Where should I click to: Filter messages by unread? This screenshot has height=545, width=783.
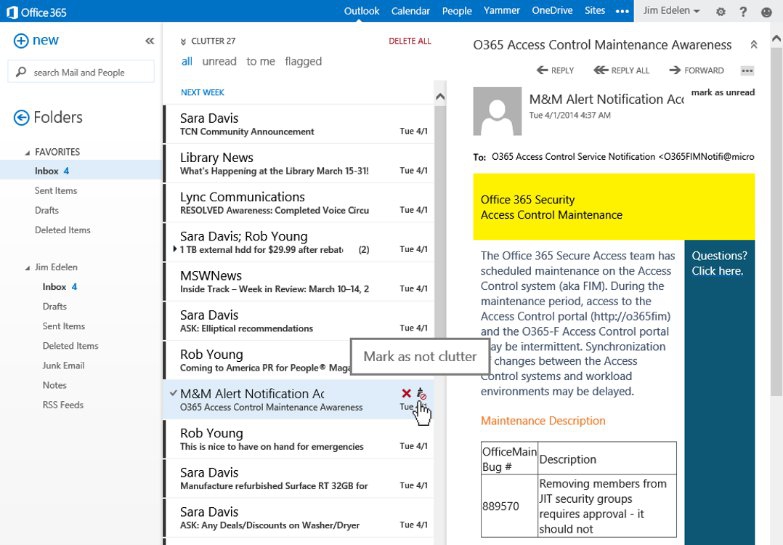click(x=219, y=61)
